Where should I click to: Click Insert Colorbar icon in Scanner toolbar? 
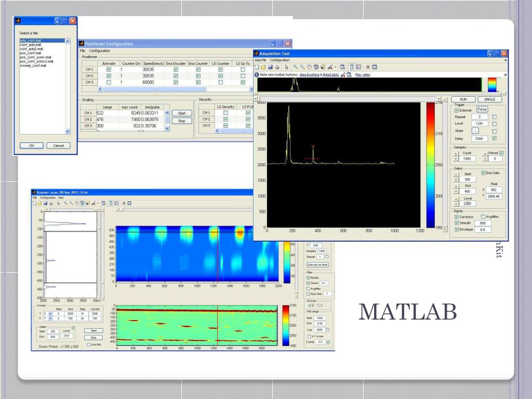point(111,203)
